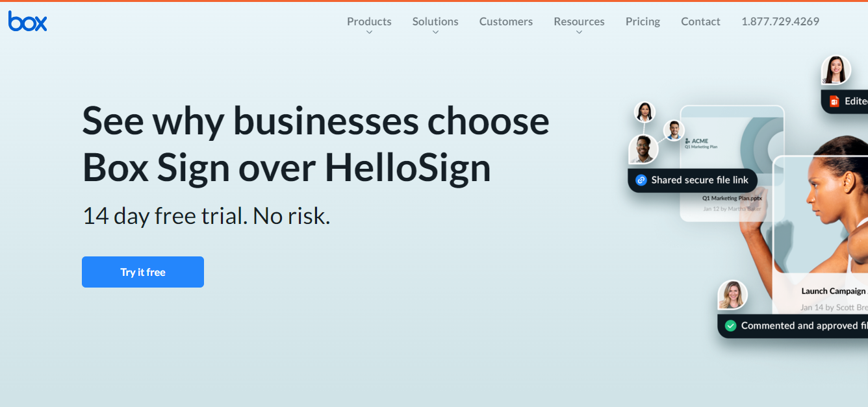868x407 pixels.
Task: Click the Box logo
Action: click(x=27, y=21)
